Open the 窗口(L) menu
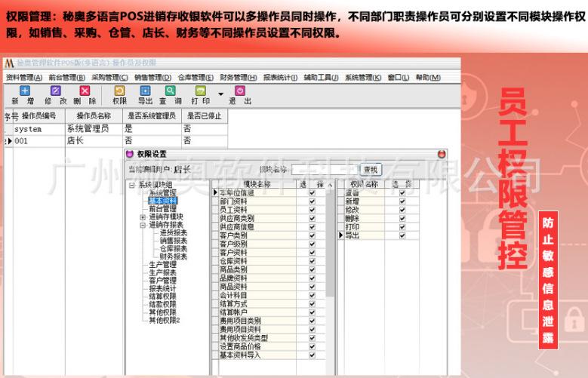Viewport: 588px width, 378px height. pos(399,78)
